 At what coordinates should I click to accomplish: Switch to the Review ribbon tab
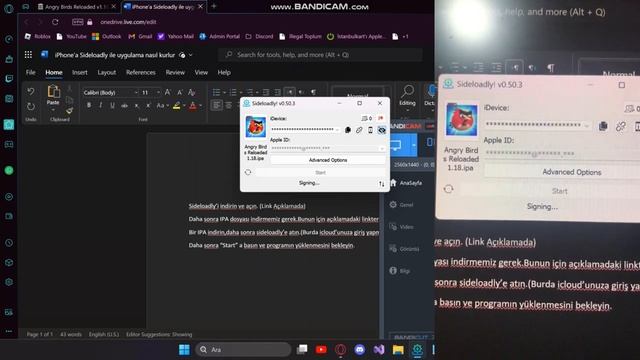pos(175,72)
